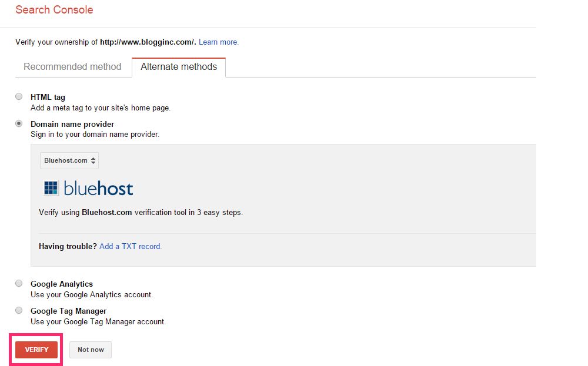The image size is (588, 366).
Task: Click the 'Having trouble?' text
Action: [x=68, y=247]
